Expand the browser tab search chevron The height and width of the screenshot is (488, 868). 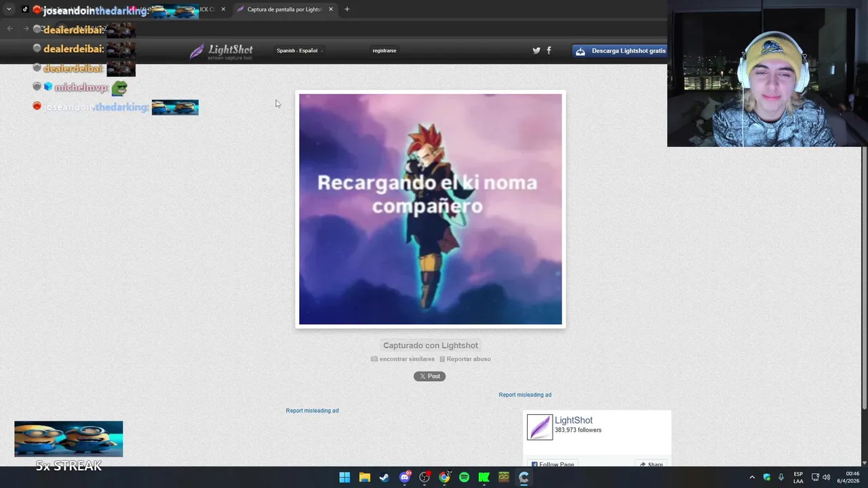[9, 9]
